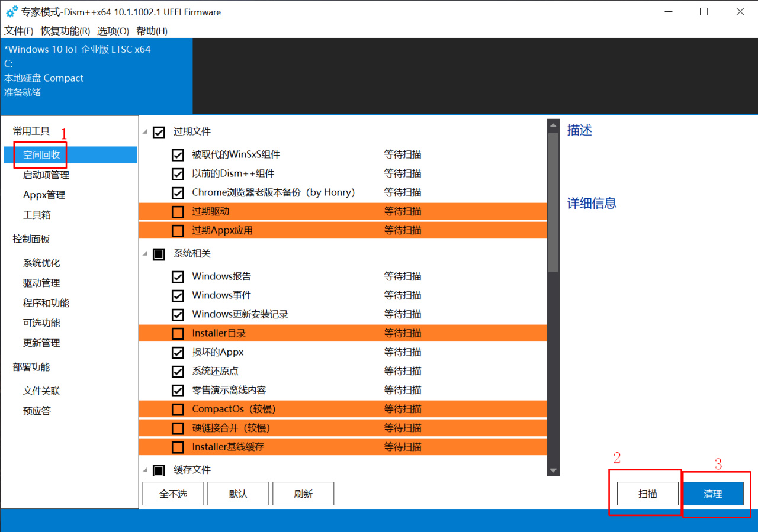Open 程序和功能 in the sidebar
This screenshot has height=532, width=758.
(x=46, y=303)
